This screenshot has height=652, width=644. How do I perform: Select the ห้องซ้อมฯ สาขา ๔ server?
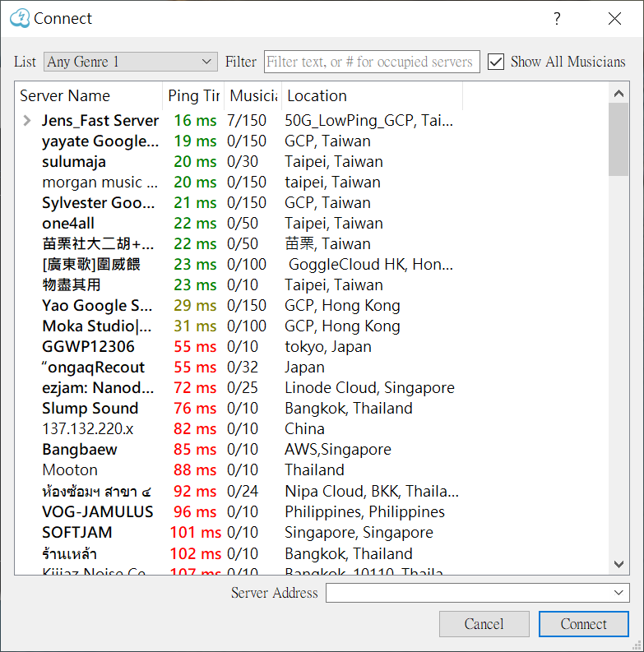click(96, 492)
